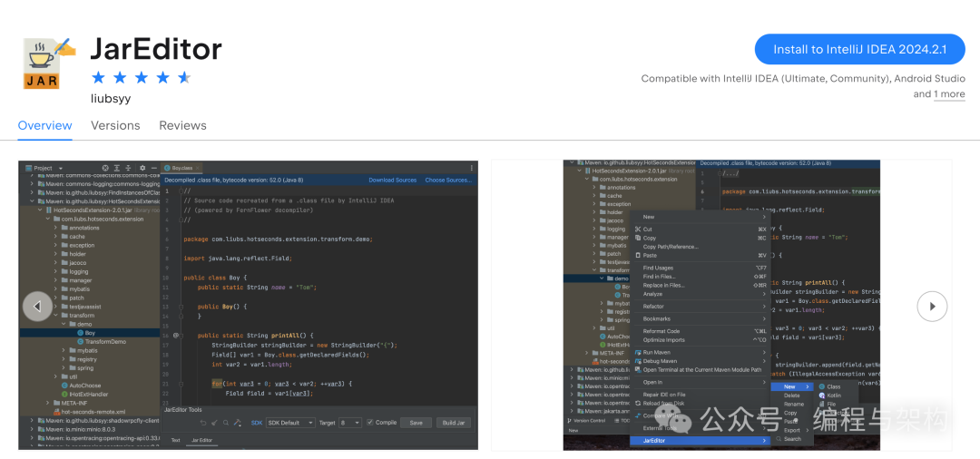The image size is (980, 459).
Task: Switch to the Text tab at the editor bottom
Action: 176,440
